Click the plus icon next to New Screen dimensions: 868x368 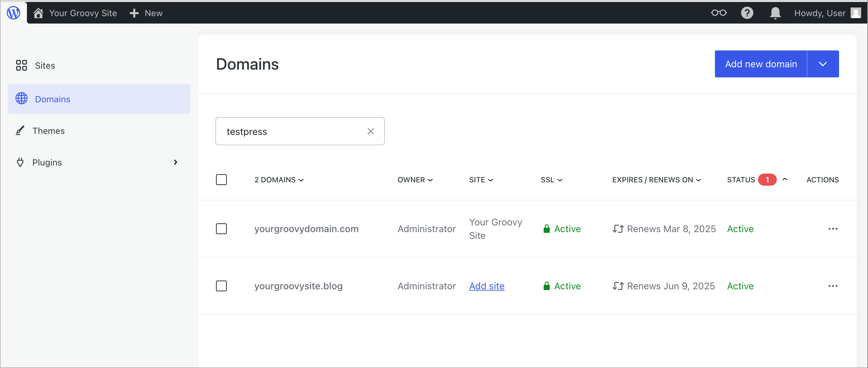[134, 13]
